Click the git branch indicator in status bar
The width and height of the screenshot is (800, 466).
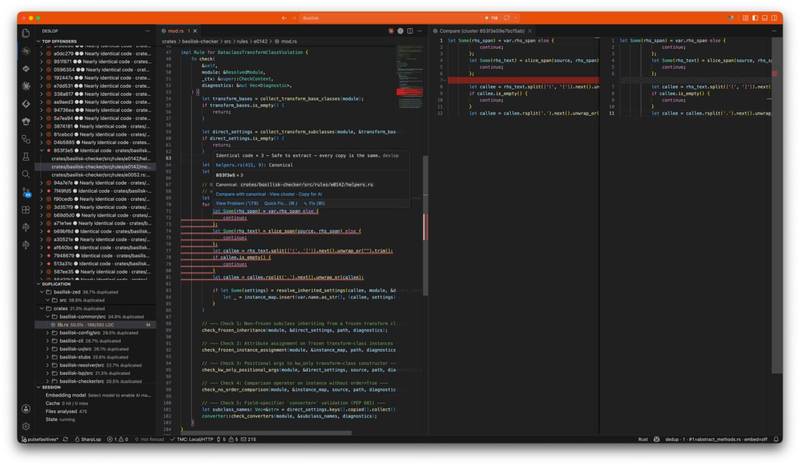click(40, 439)
